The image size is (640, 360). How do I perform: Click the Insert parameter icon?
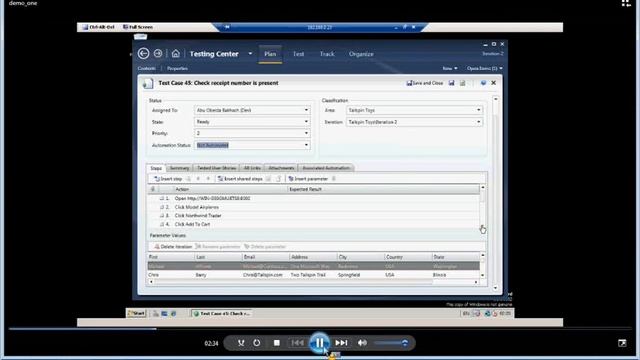point(291,179)
